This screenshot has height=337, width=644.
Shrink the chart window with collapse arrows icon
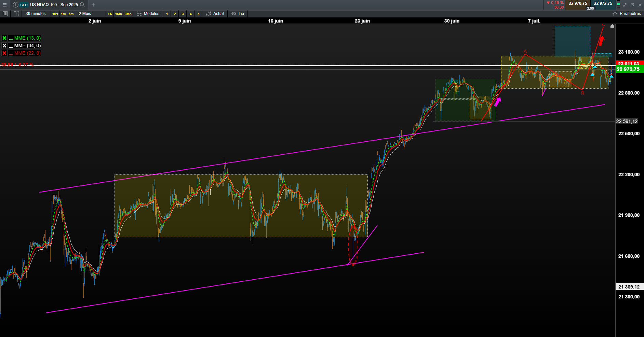(625, 5)
